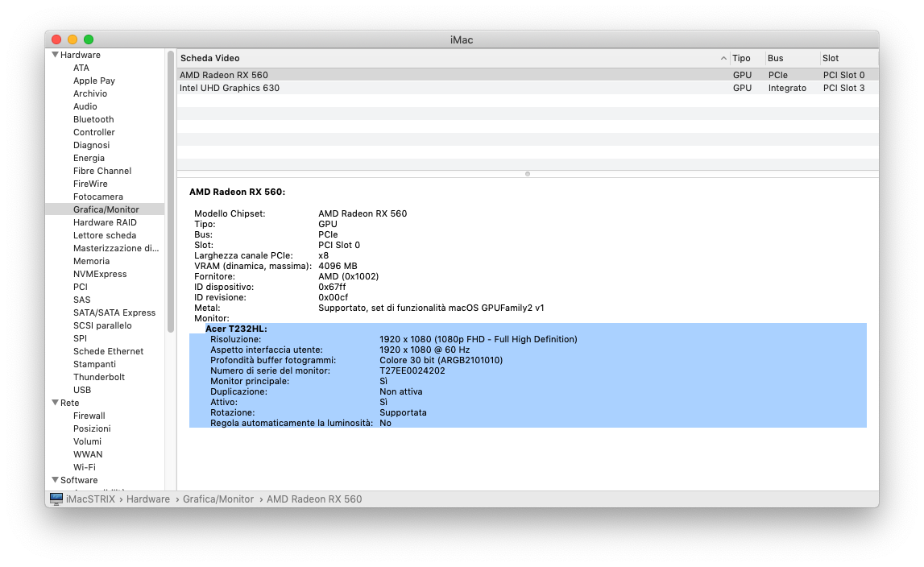Select Energia in the sidebar
Screen dimensions: 924x567
tap(89, 158)
